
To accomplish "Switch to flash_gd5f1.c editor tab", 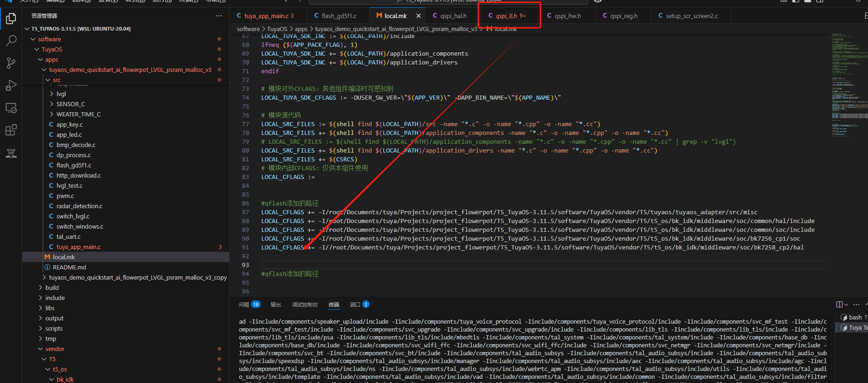I will tap(339, 16).
